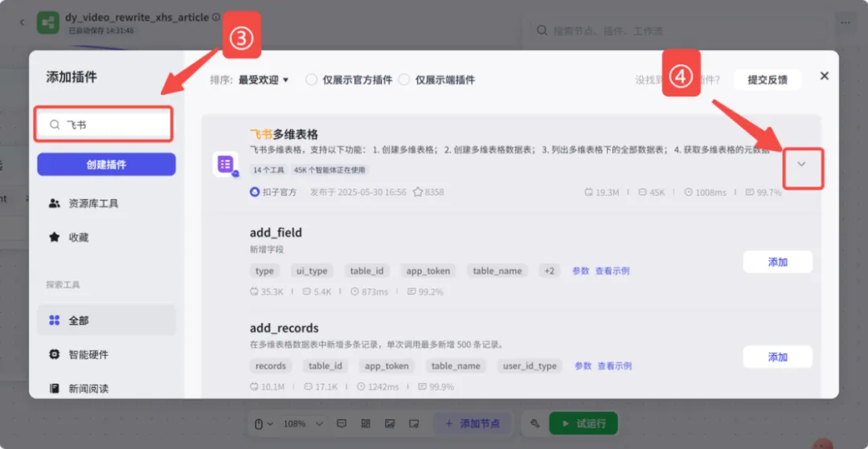Click the 17.1K bots icon under add_records
The image size is (868, 449).
(307, 386)
